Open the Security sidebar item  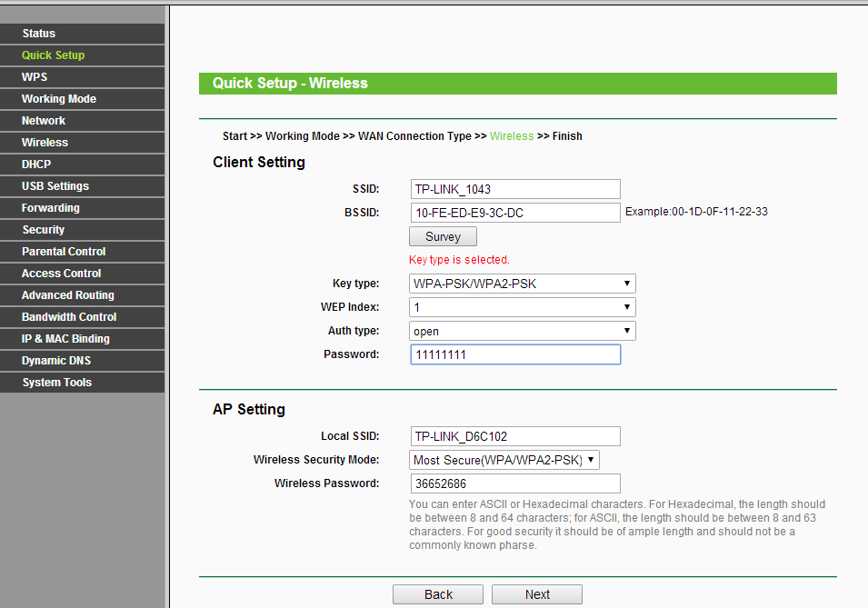[x=82, y=229]
